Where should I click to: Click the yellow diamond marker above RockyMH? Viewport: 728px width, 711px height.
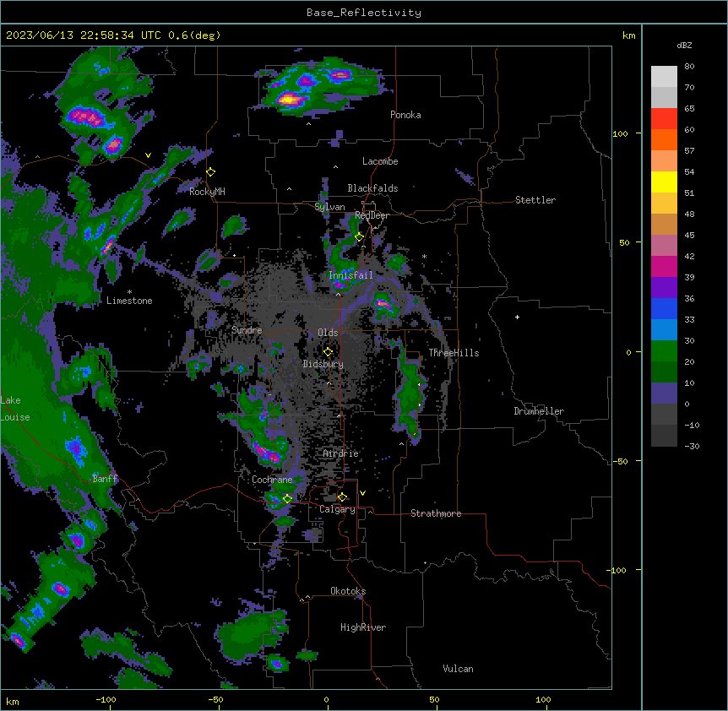211,172
